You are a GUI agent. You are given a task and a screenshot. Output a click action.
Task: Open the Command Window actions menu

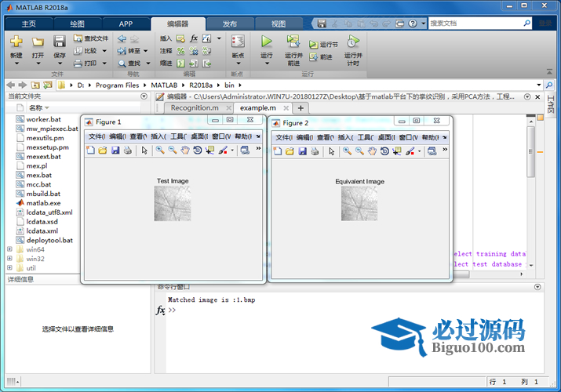(x=537, y=287)
